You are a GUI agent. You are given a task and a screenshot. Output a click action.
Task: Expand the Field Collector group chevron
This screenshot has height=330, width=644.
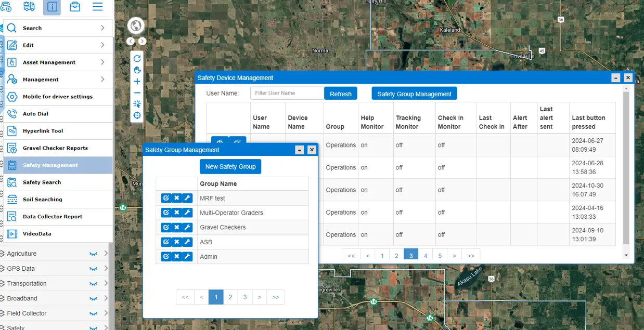pyautogui.click(x=106, y=314)
